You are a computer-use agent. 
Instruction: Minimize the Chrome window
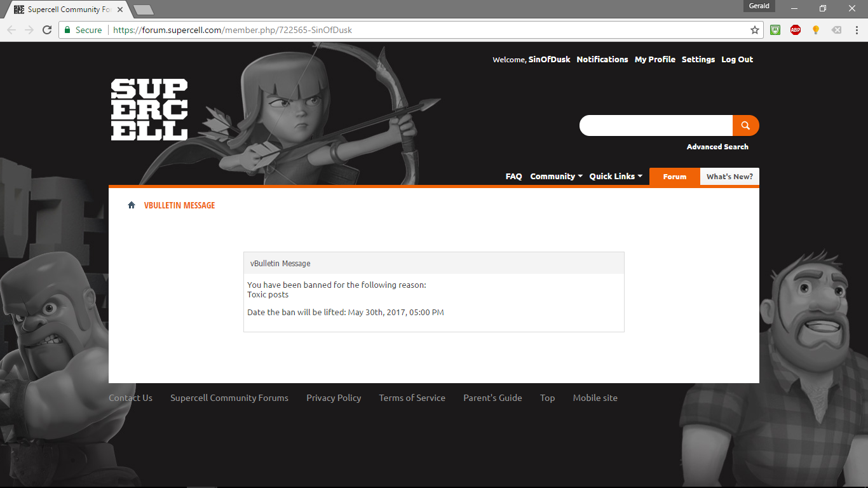click(x=794, y=8)
